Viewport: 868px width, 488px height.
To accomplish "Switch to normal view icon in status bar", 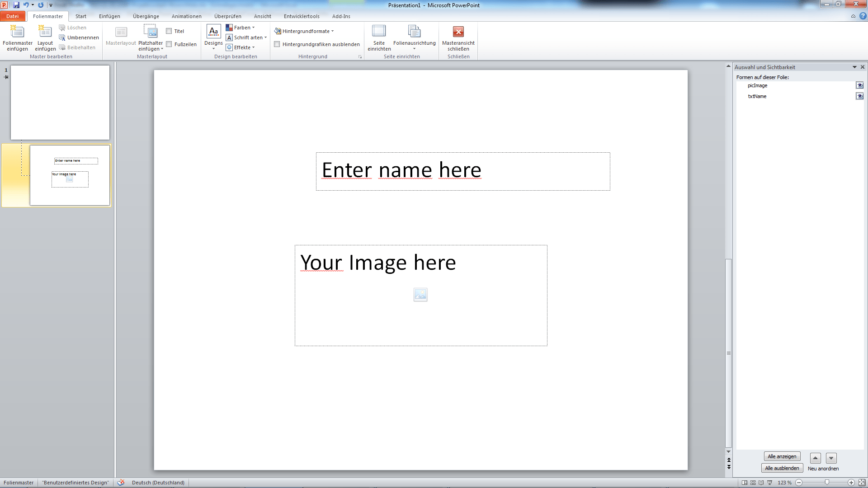I will point(745,483).
